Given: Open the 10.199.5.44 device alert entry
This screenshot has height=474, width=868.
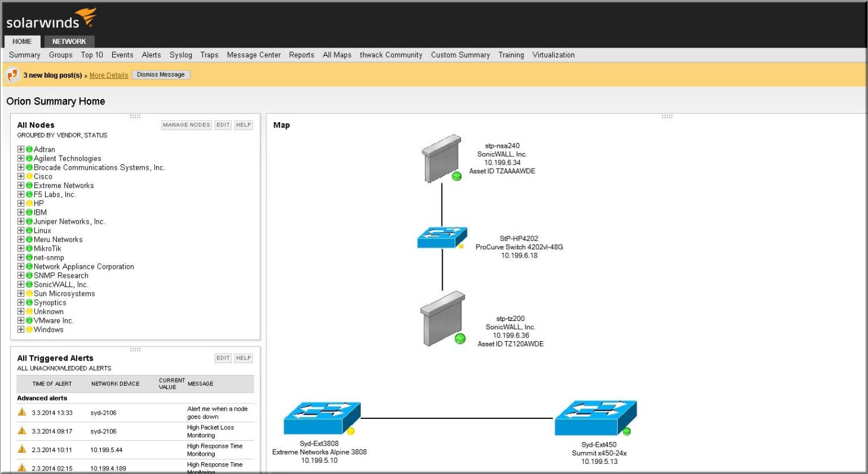Looking at the screenshot, I should click(x=107, y=450).
